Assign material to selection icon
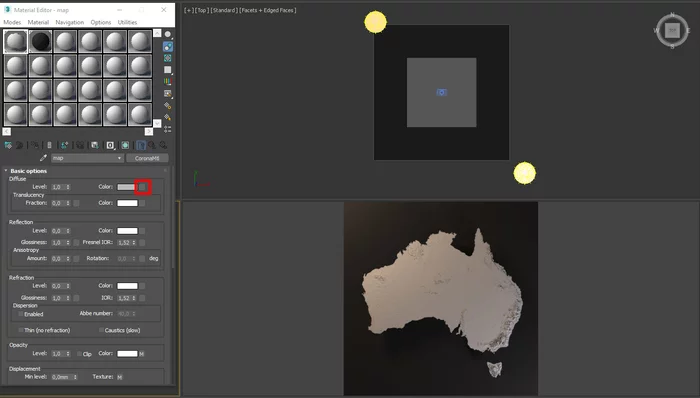Viewport: 700px width, 398px height. (34, 145)
